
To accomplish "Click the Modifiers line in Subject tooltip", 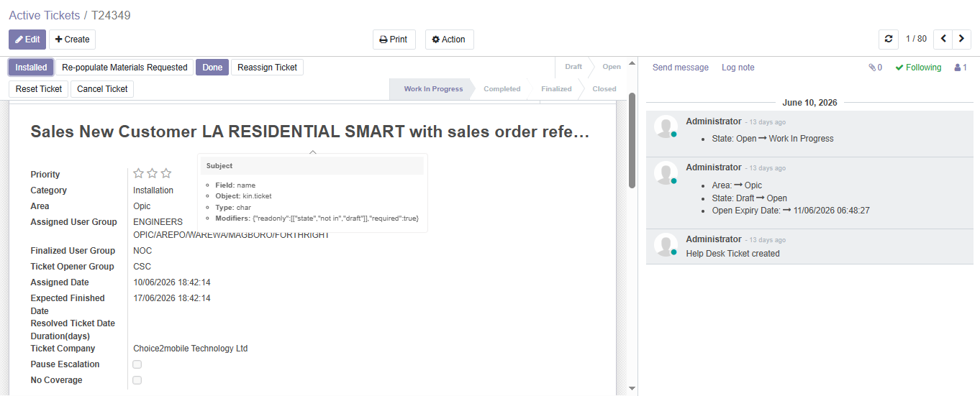I will [317, 218].
